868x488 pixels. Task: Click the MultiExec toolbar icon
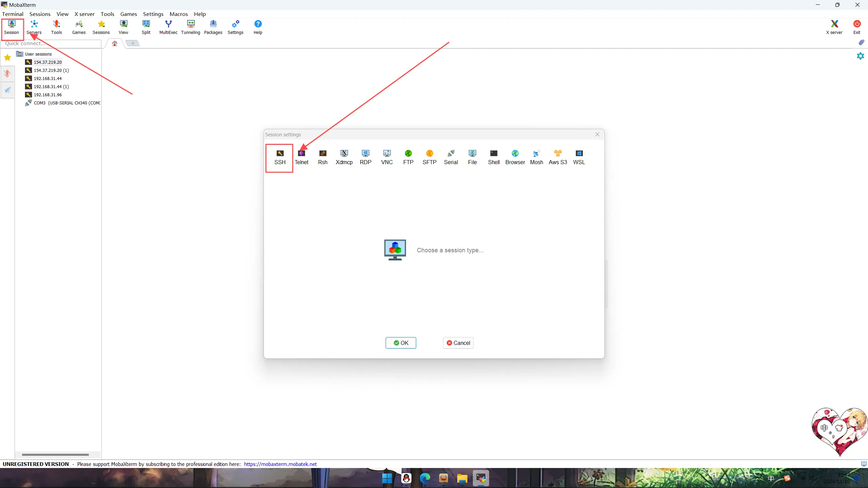tap(168, 27)
